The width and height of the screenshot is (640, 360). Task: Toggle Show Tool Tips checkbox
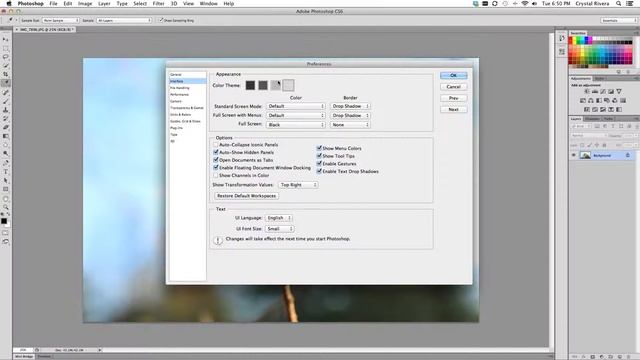tap(319, 156)
